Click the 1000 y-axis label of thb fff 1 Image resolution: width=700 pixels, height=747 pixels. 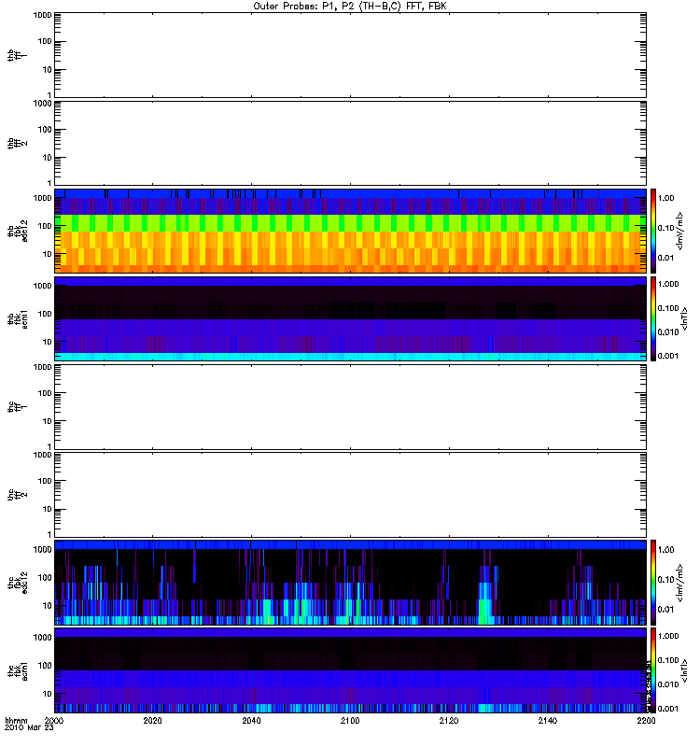tap(43, 15)
